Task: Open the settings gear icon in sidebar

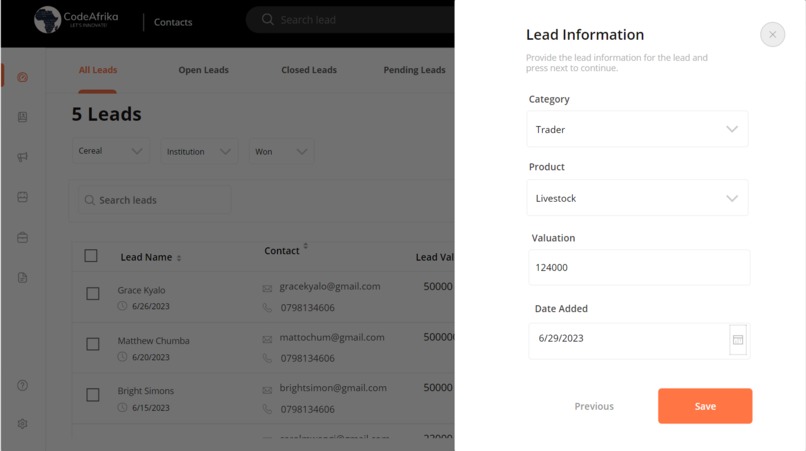Action: 23,424
